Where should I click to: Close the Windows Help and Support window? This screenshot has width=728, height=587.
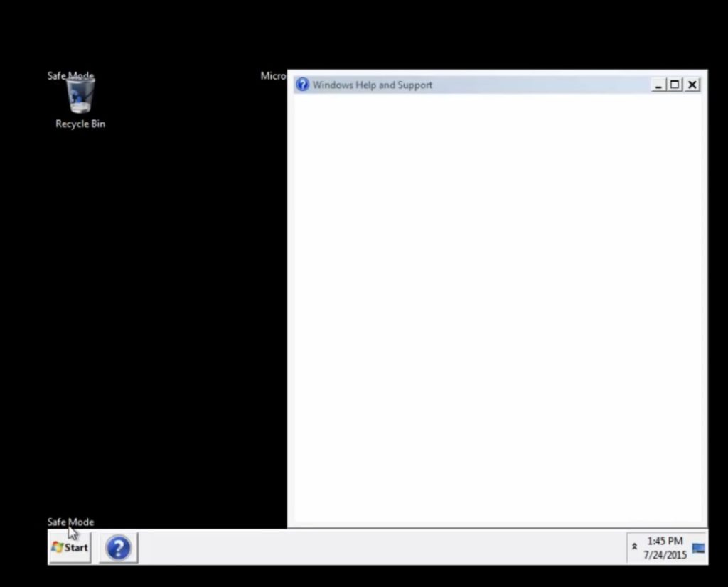692,85
